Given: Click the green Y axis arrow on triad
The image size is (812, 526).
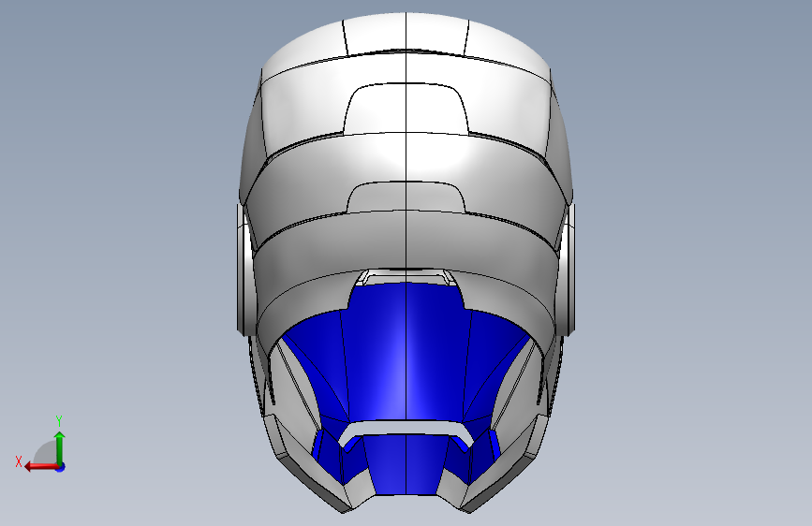Looking at the screenshot, I should (60, 447).
